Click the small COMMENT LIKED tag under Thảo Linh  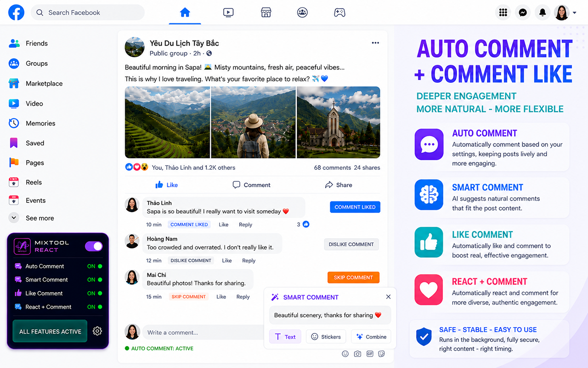coord(189,224)
